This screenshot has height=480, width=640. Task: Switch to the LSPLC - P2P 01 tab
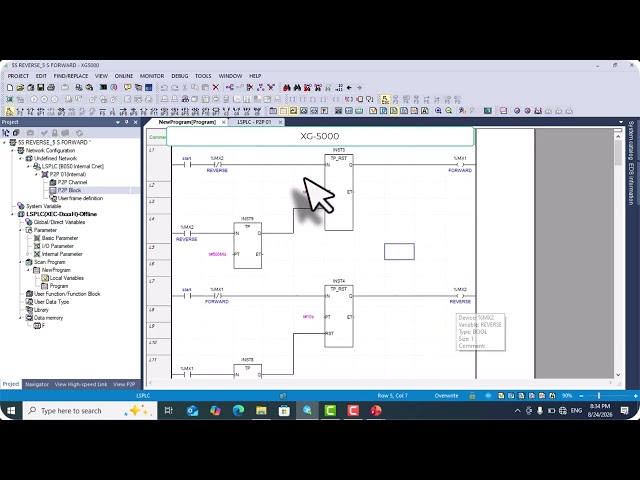(254, 122)
